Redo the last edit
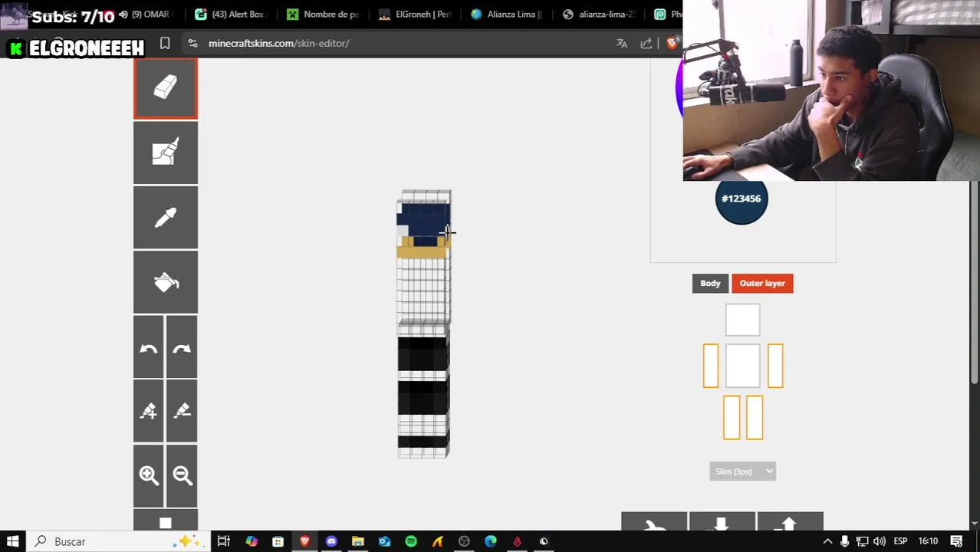The height and width of the screenshot is (552, 980). 182,347
